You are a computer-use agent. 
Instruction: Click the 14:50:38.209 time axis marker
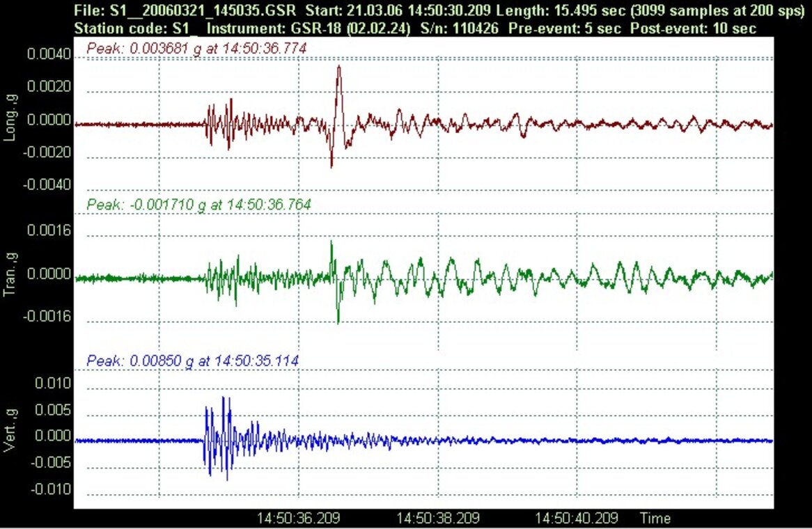(x=438, y=518)
